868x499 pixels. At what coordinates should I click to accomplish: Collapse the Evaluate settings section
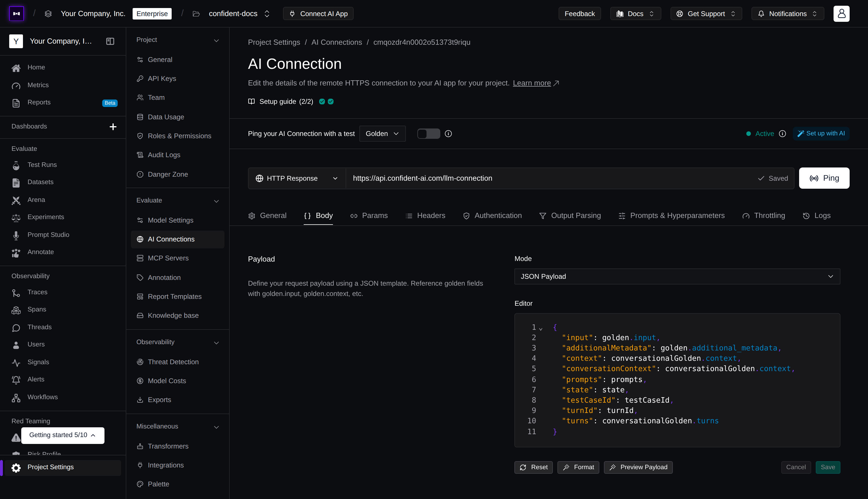pos(216,201)
